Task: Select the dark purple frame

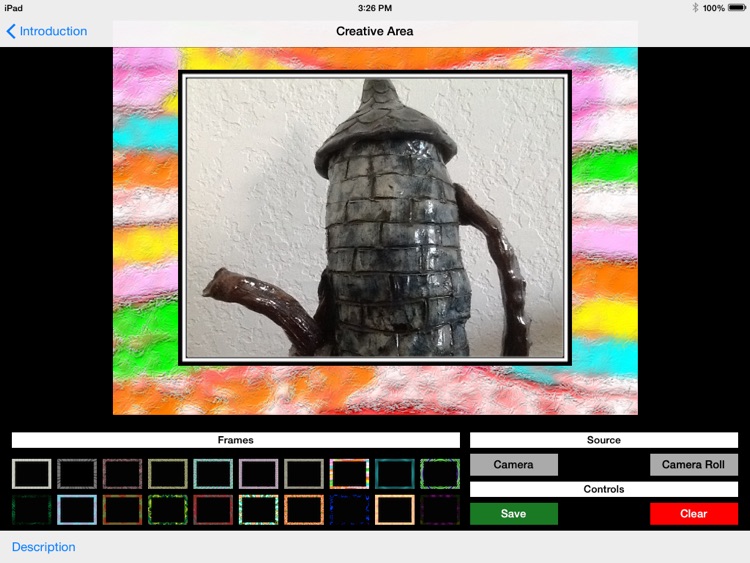Action: (x=440, y=510)
